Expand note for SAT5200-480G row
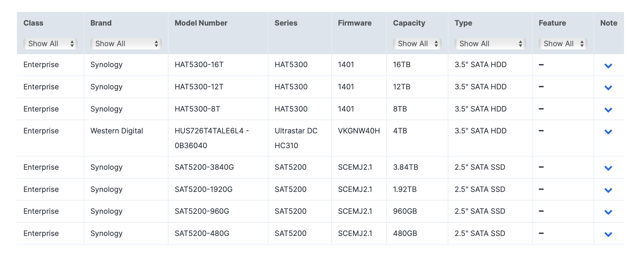The height and width of the screenshot is (260, 644). click(x=608, y=234)
